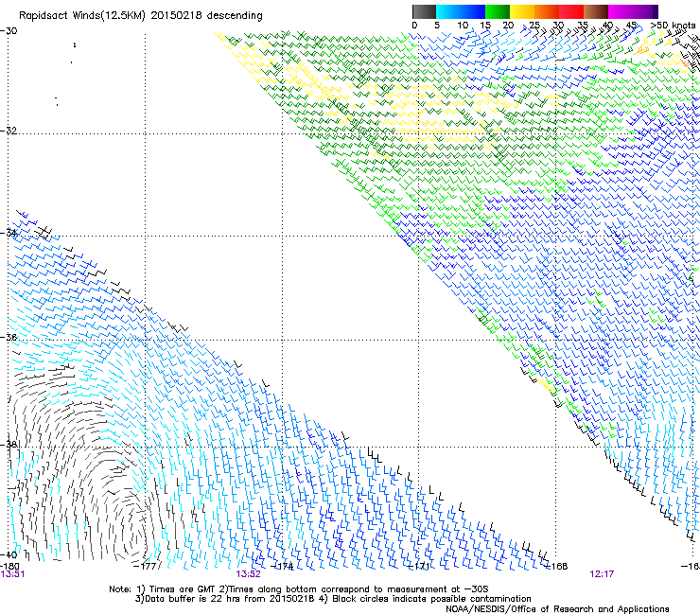Image resolution: width=700 pixels, height=615 pixels.
Task: Click the yellow 20-25 knots color band
Action: tap(522, 11)
